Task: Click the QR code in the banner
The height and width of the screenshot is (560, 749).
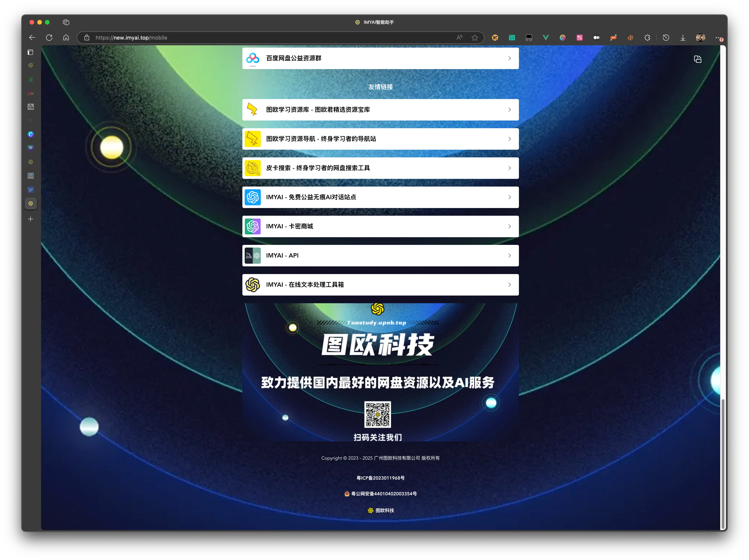Action: point(377,415)
